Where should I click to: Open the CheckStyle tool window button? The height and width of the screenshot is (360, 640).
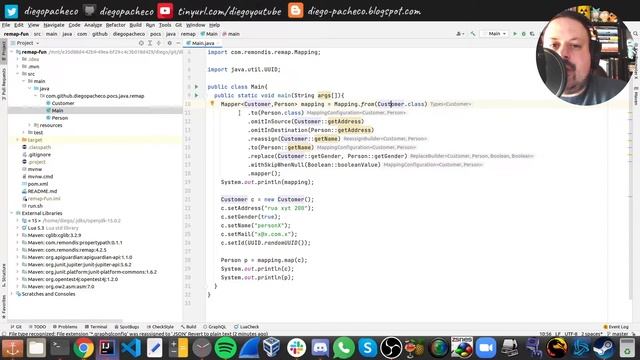pyautogui.click(x=160, y=327)
